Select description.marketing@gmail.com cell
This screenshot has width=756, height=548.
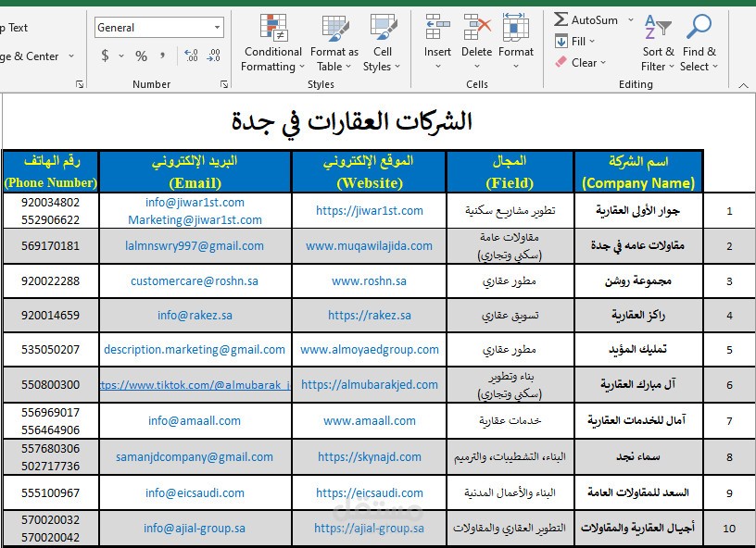(x=195, y=349)
